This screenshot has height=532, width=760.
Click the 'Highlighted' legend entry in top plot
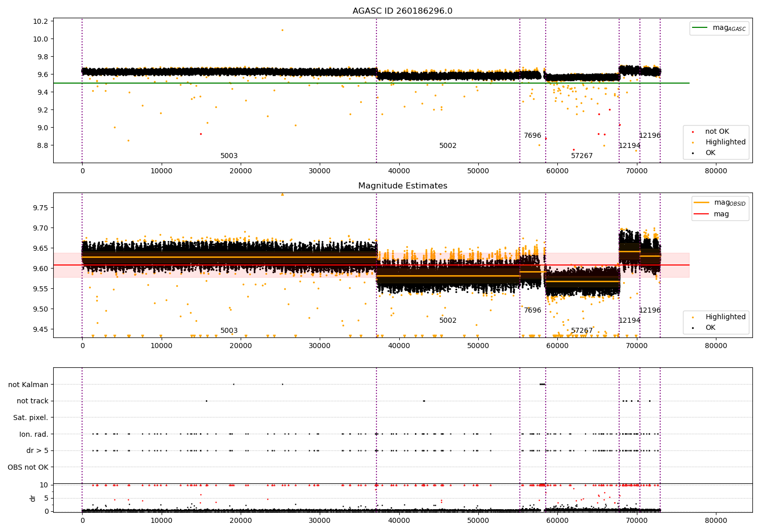pyautogui.click(x=718, y=142)
